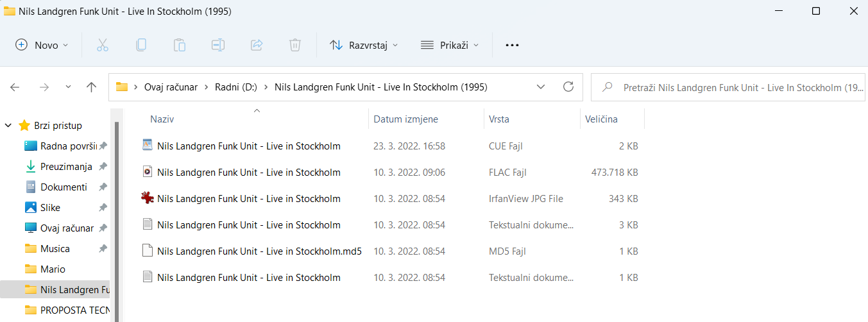Expand the address bar history dropdown

pyautogui.click(x=541, y=87)
